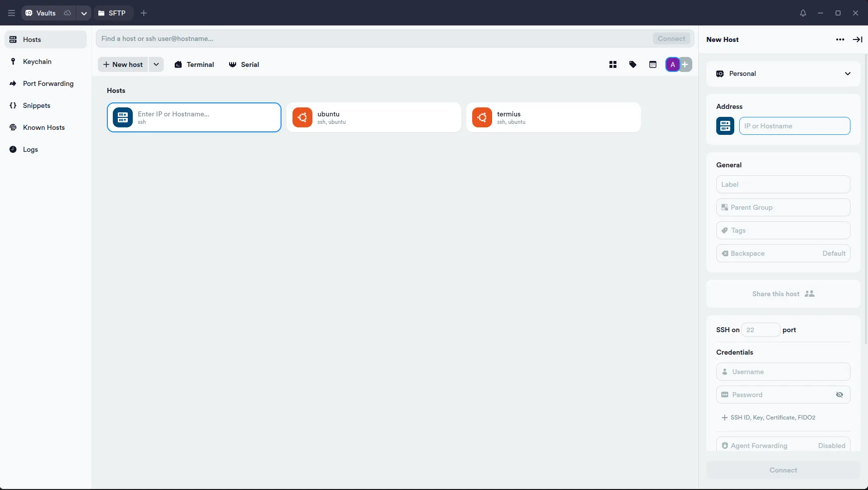This screenshot has height=490, width=868.
Task: Collapse the New Host side panel
Action: [x=858, y=39]
